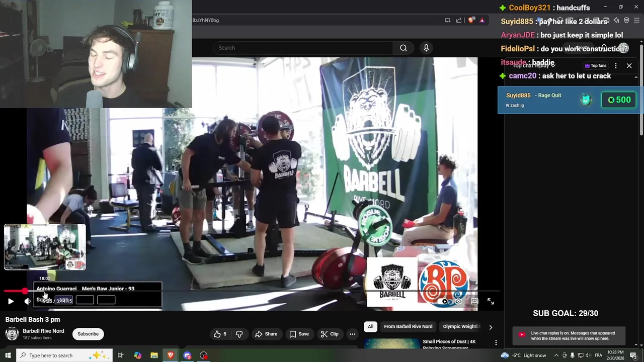Click the YouTube account avatar
The height and width of the screenshot is (362, 644).
click(x=624, y=48)
